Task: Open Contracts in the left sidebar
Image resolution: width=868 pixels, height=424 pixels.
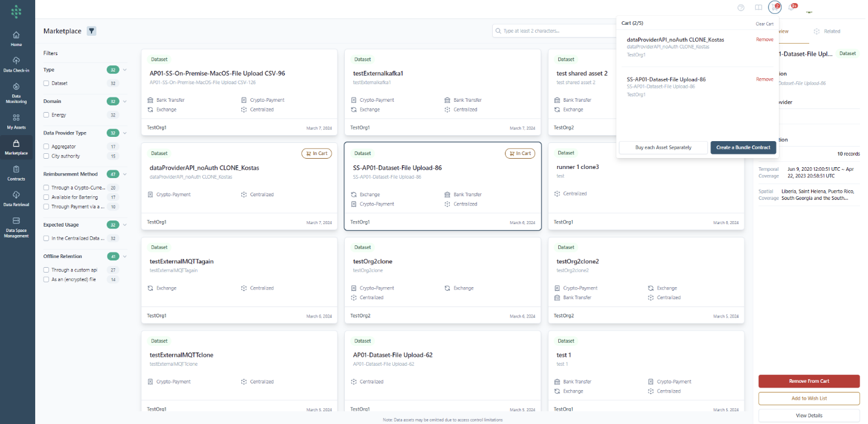Action: click(16, 173)
